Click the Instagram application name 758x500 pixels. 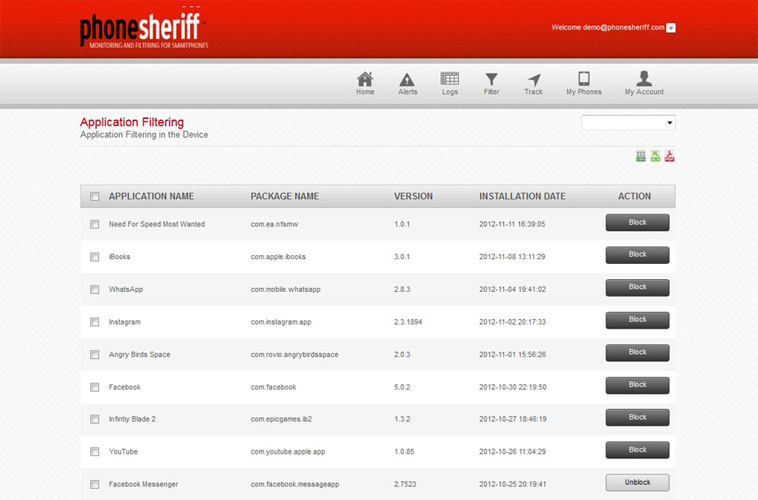125,322
